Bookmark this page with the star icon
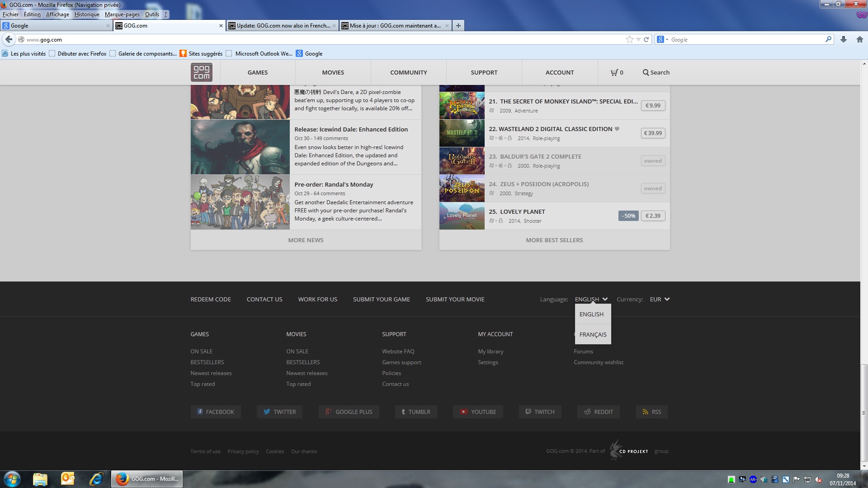The height and width of the screenshot is (488, 868). [629, 39]
